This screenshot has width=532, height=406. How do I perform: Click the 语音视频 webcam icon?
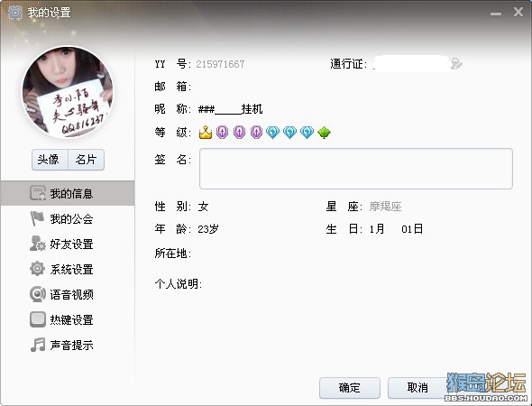[37, 294]
